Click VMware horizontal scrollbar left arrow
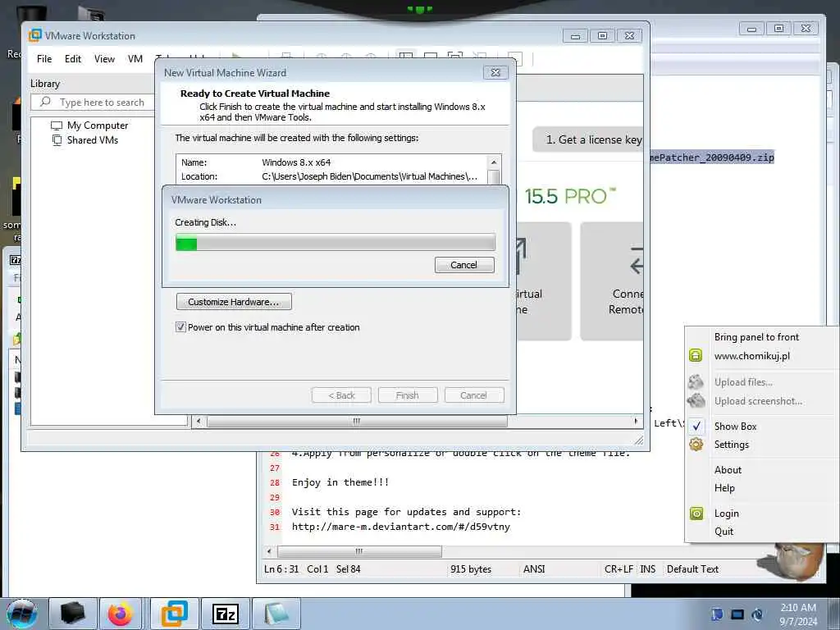 click(199, 421)
